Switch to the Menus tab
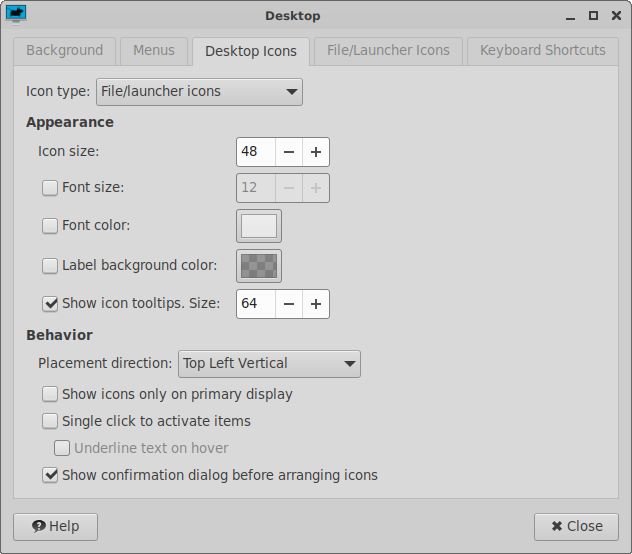Screen dimensions: 632x554 pos(154,51)
